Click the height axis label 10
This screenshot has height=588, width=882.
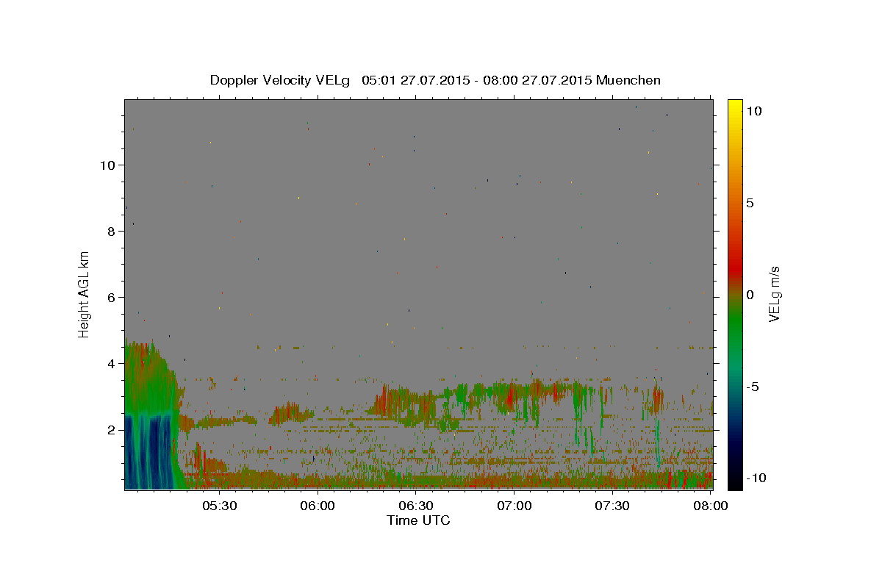pos(108,165)
